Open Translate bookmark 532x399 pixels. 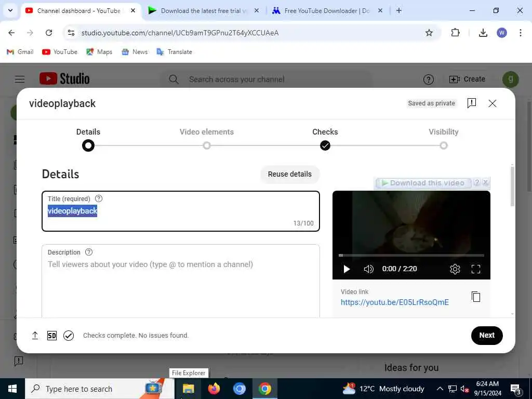(x=175, y=52)
